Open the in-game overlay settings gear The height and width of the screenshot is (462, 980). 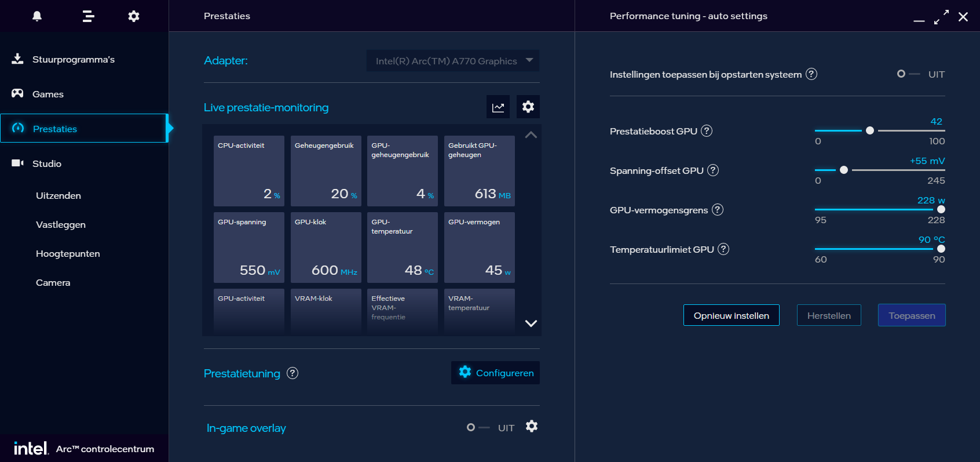(x=532, y=427)
